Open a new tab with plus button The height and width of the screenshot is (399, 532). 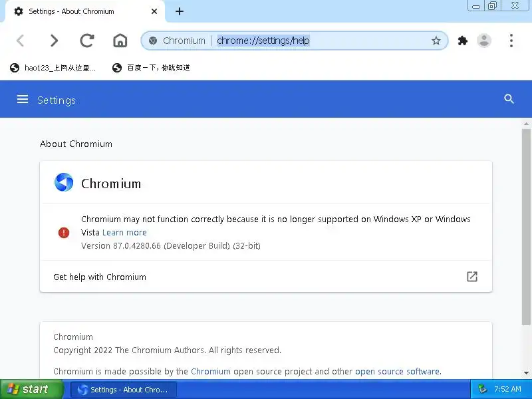pyautogui.click(x=180, y=11)
